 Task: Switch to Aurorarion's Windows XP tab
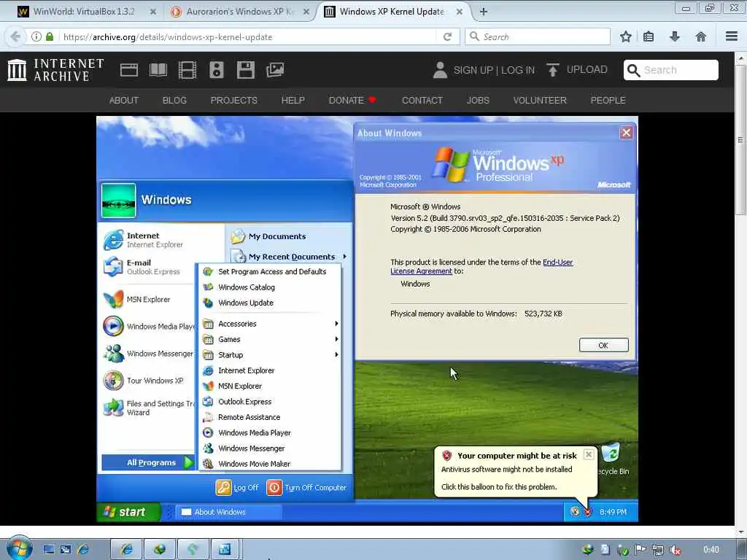point(240,12)
